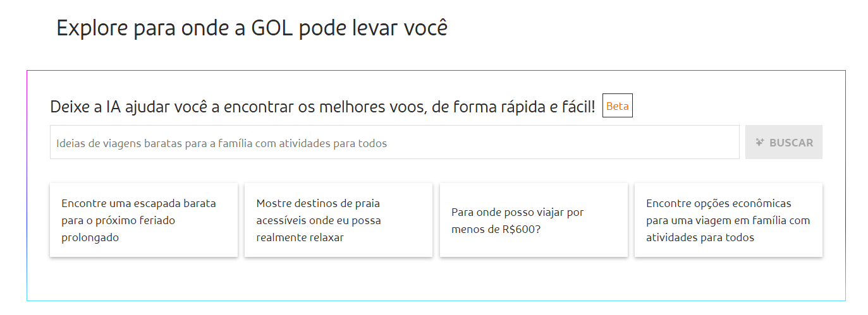Choose the accessible beach destinations suggestion card
Viewport: 868px width, 315px height.
(x=338, y=220)
